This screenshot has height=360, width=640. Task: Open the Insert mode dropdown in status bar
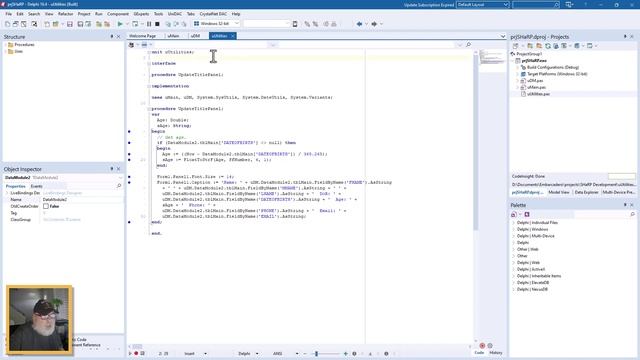(205, 353)
